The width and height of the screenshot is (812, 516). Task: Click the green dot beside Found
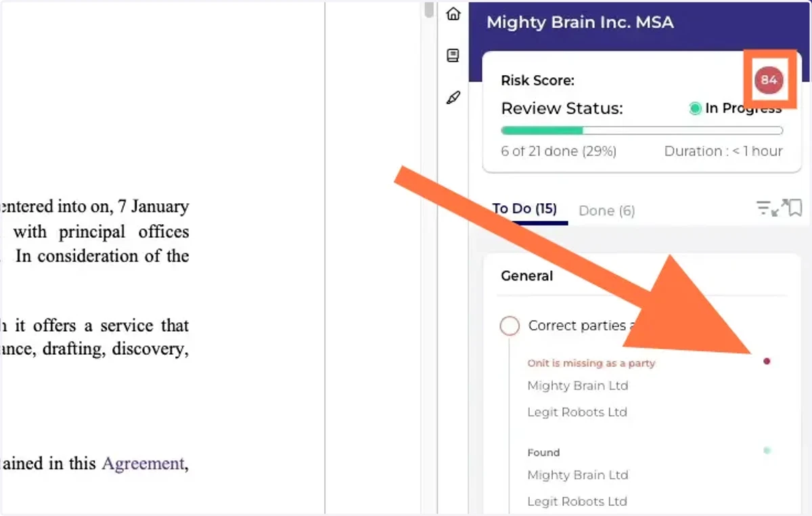[767, 450]
